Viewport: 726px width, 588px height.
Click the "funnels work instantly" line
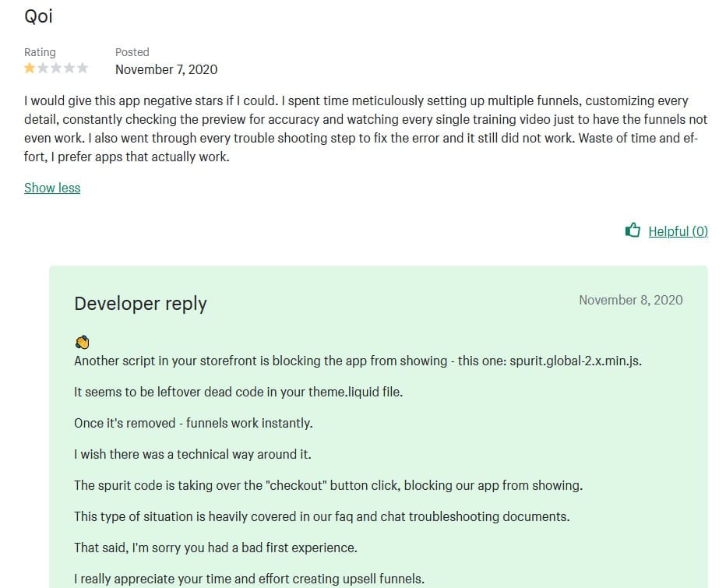pos(193,424)
